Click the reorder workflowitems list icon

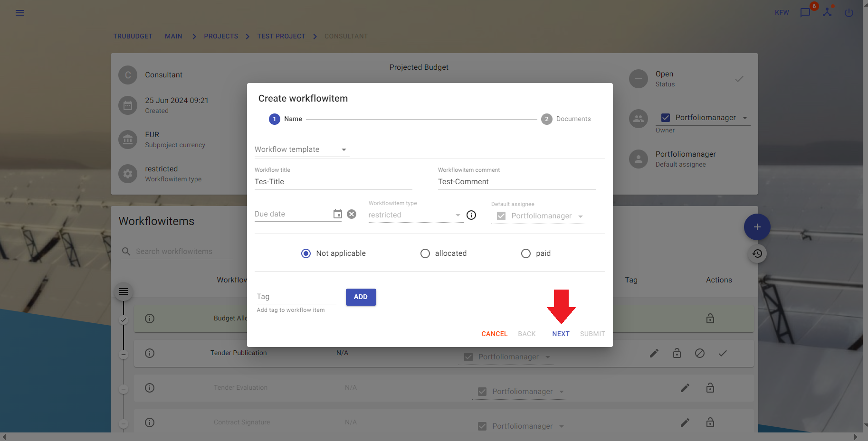click(124, 291)
